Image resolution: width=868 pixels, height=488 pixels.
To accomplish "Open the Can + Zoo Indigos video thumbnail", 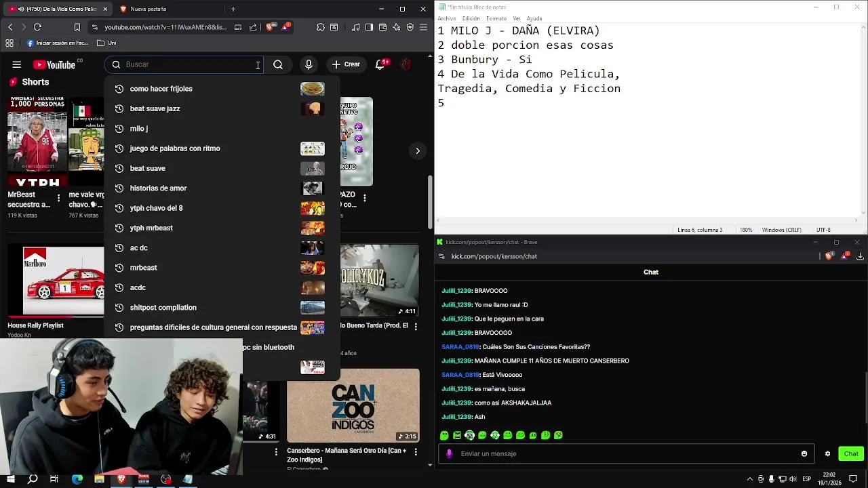I will [x=353, y=405].
